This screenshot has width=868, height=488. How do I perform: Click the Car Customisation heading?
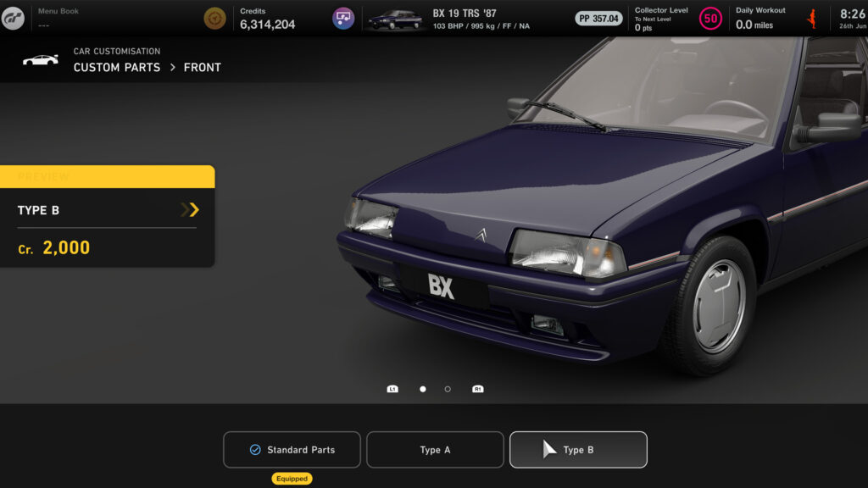click(117, 52)
